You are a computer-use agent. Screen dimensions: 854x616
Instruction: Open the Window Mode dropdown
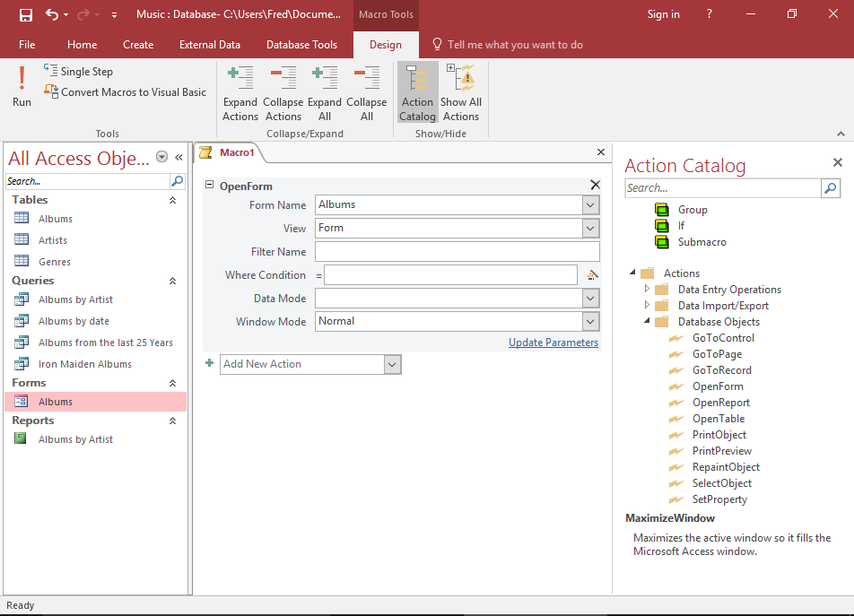click(x=590, y=322)
